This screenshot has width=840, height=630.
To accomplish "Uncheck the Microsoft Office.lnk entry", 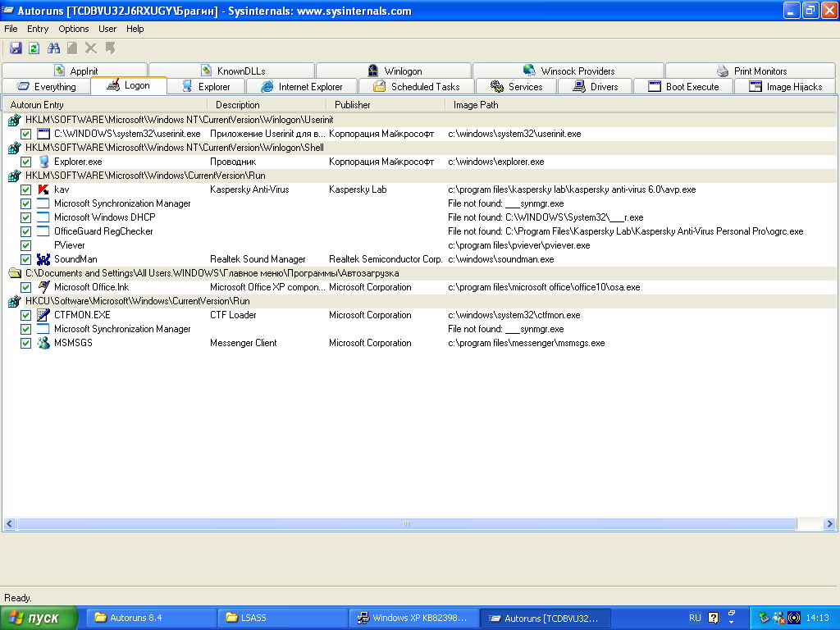I will pos(25,287).
